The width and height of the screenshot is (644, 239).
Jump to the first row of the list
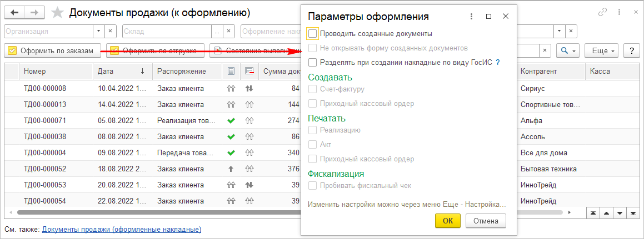pos(593,213)
